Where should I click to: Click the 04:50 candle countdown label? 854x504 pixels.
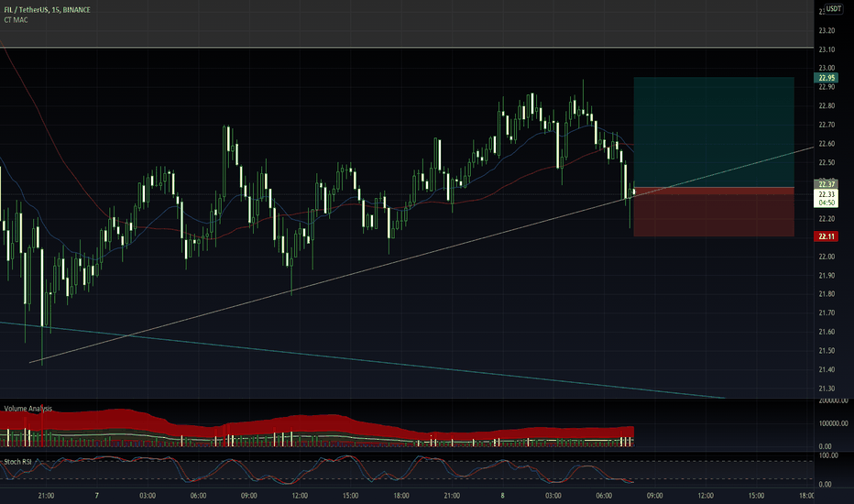point(826,203)
